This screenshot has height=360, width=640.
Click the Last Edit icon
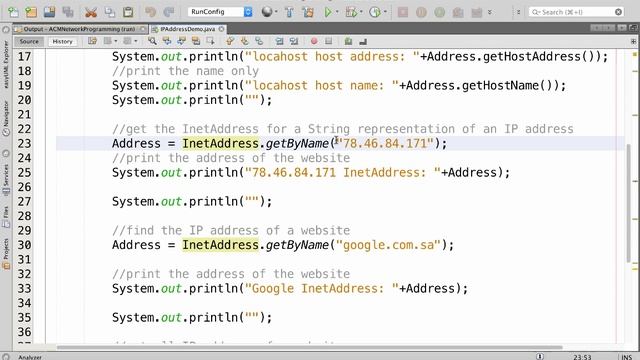click(x=92, y=41)
